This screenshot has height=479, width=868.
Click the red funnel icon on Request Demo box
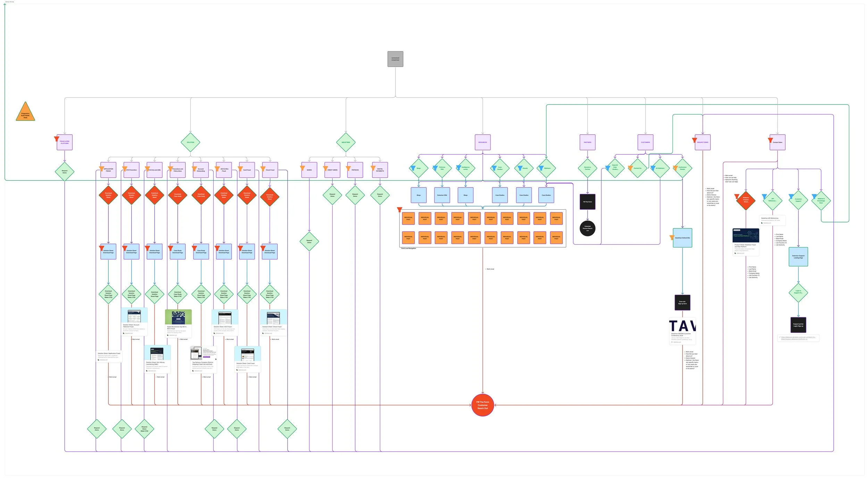point(694,140)
